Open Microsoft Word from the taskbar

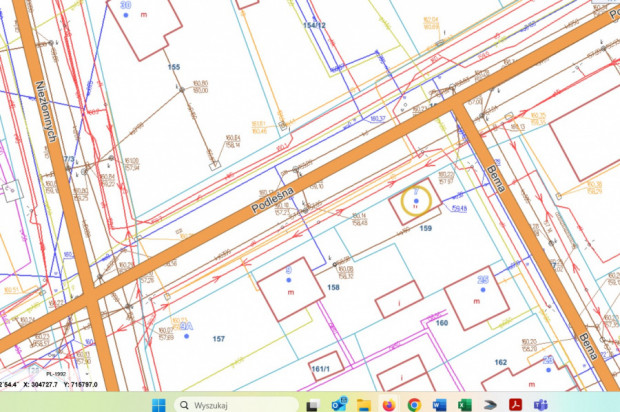[x=440, y=405]
